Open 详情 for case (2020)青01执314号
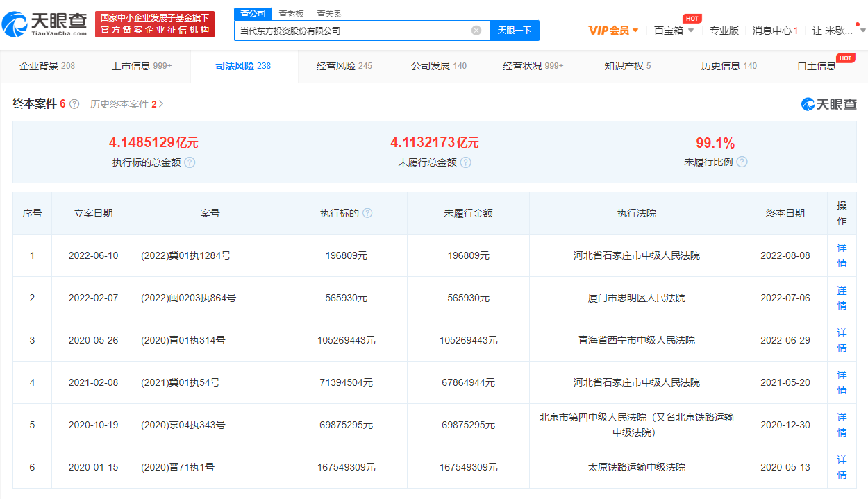 click(842, 340)
